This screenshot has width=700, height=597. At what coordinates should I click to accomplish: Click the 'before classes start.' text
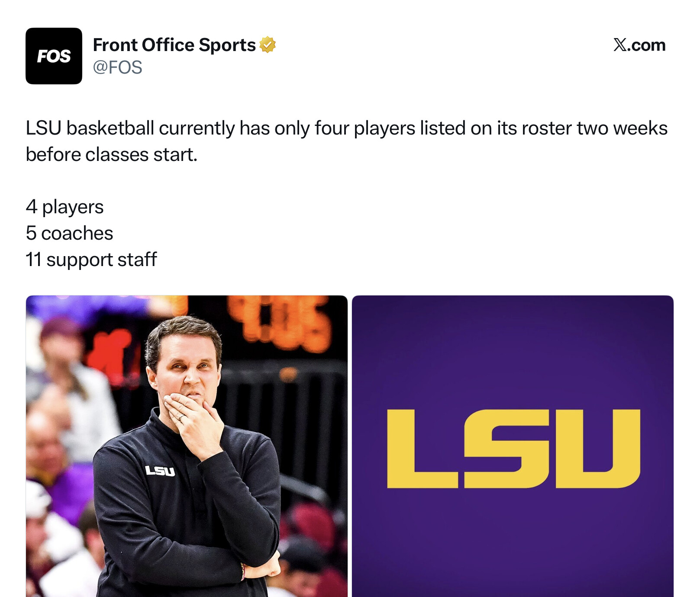[111, 154]
